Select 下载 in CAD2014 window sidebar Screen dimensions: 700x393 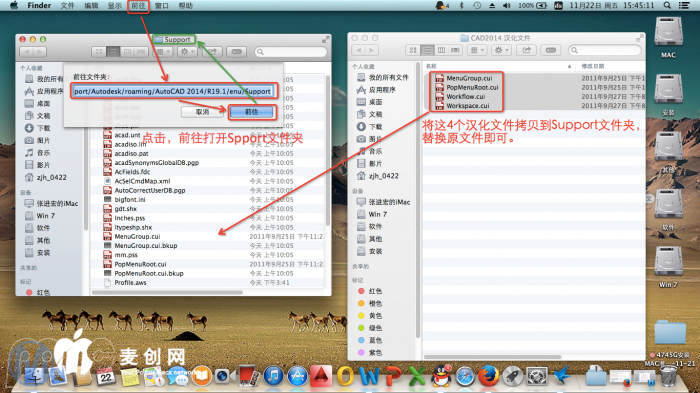click(375, 127)
